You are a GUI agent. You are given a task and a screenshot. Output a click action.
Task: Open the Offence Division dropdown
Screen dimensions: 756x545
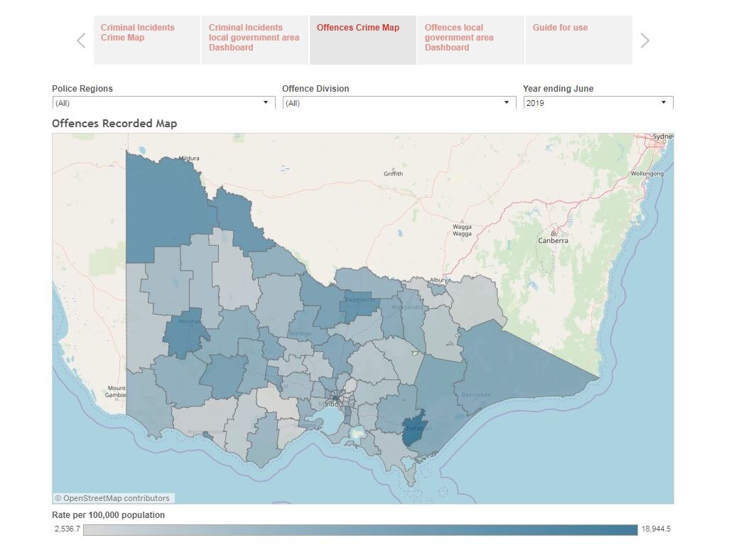coord(399,103)
